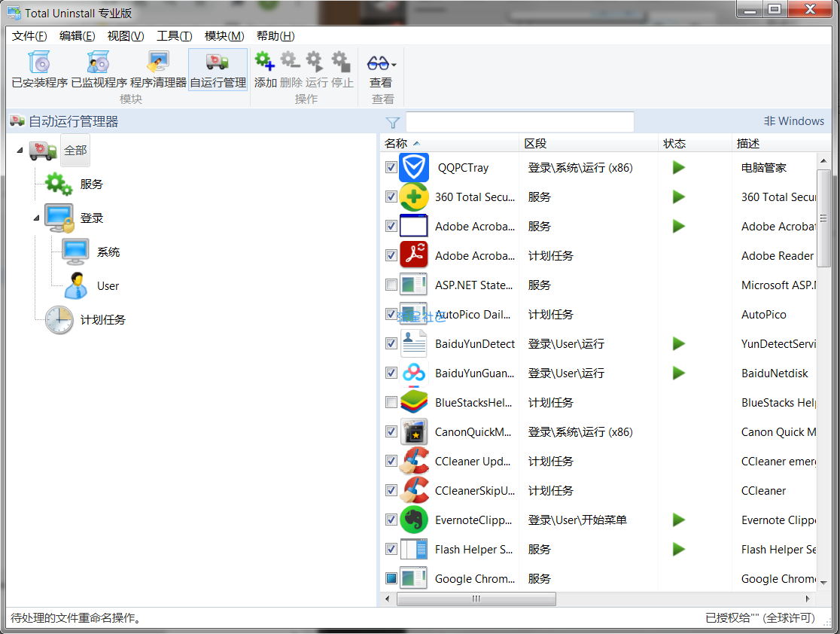This screenshot has width=840, height=634.
Task: Open the 已监视程序 module
Action: coord(99,69)
